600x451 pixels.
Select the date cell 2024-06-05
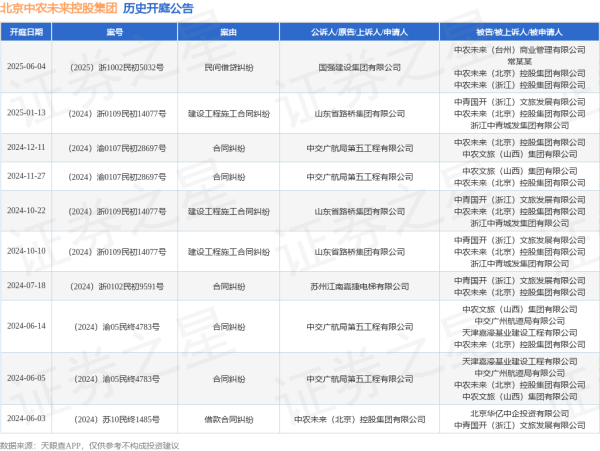tap(26, 378)
